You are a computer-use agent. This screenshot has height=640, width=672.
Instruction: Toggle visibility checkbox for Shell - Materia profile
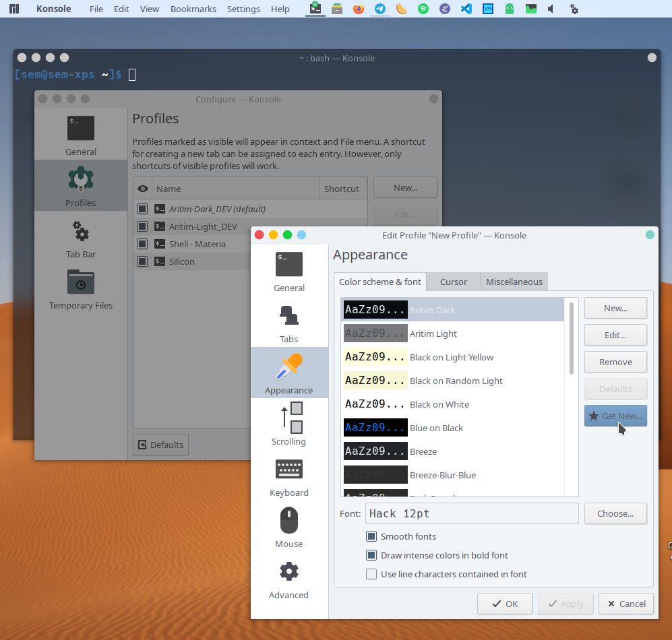click(x=142, y=244)
